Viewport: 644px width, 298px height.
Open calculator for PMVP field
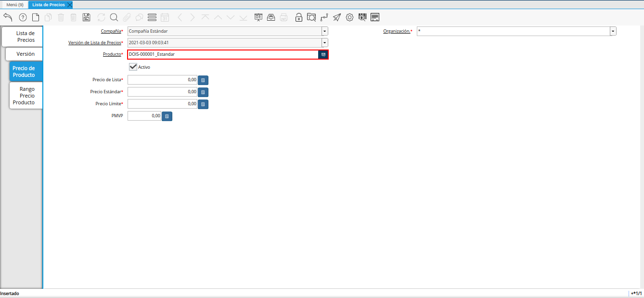click(167, 116)
